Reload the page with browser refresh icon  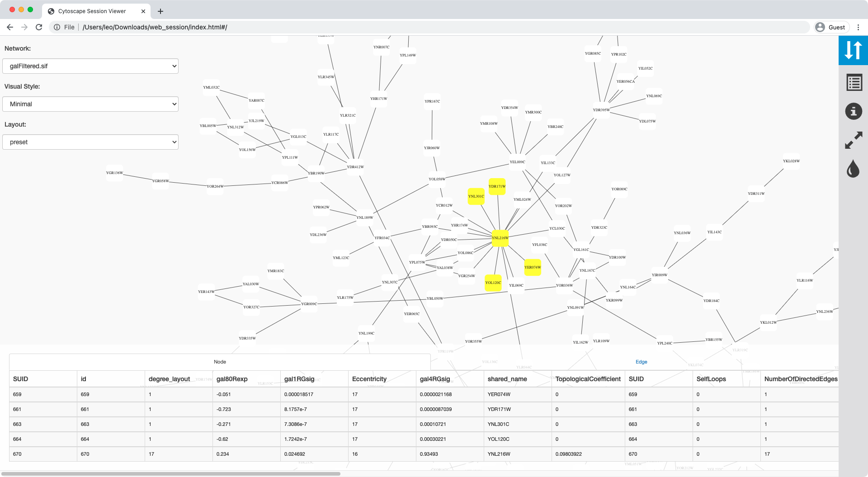pyautogui.click(x=39, y=27)
